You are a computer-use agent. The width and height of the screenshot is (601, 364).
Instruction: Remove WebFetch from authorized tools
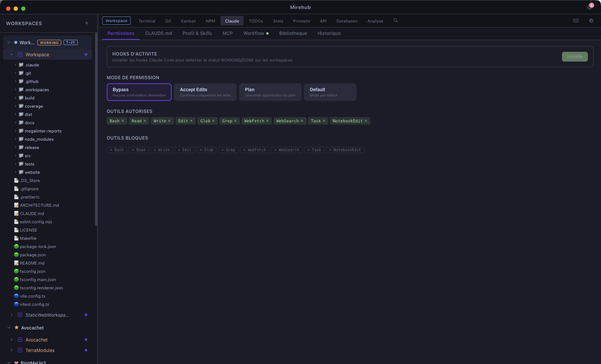pos(267,121)
